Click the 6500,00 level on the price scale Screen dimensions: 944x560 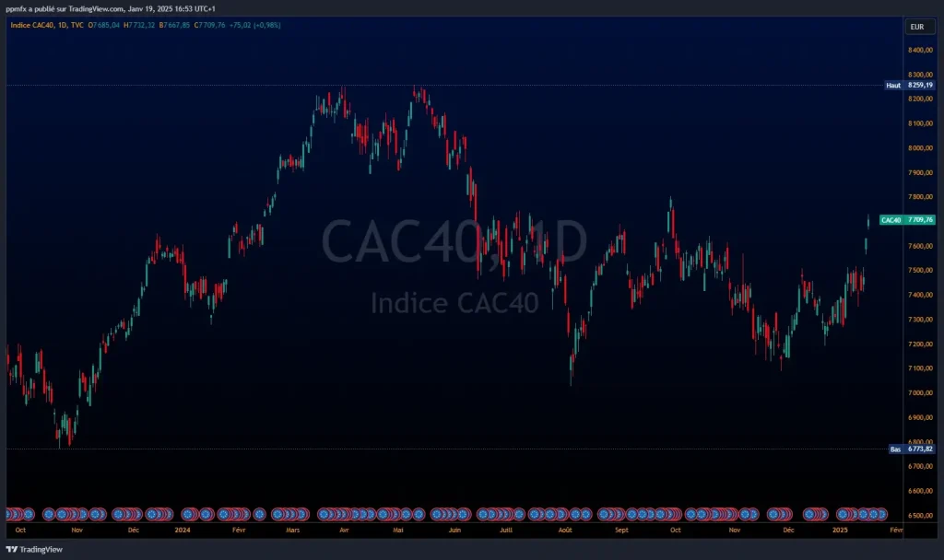pos(921,516)
